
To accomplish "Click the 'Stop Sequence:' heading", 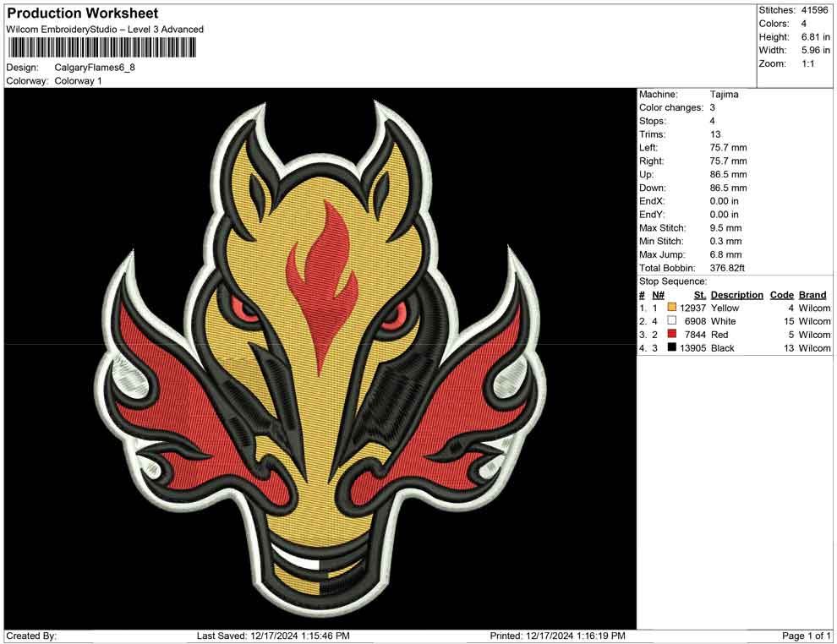I will [673, 281].
